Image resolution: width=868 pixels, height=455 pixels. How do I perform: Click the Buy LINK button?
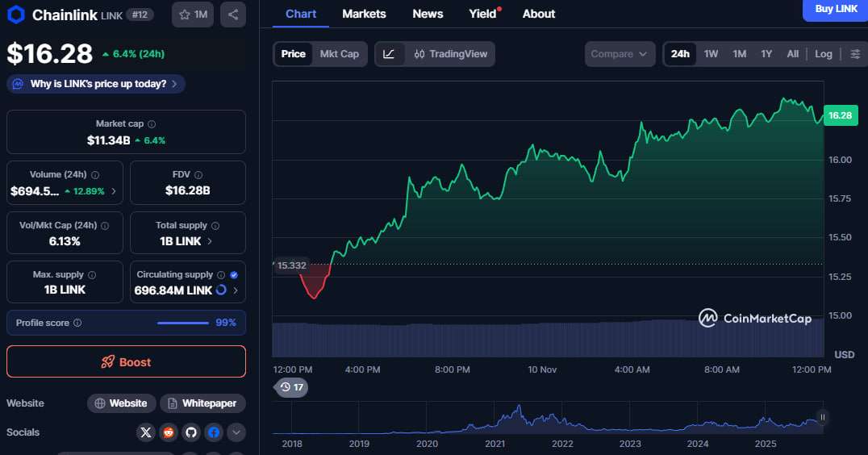(835, 9)
